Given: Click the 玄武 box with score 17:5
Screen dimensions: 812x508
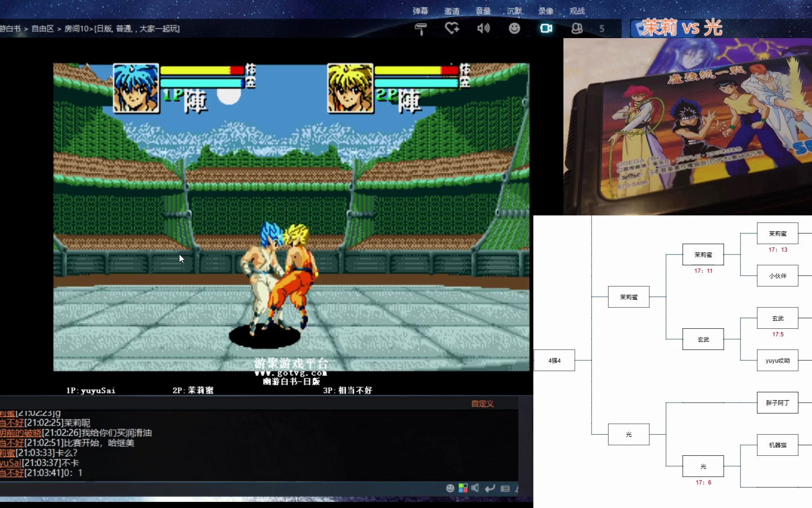Looking at the screenshot, I should 778,318.
